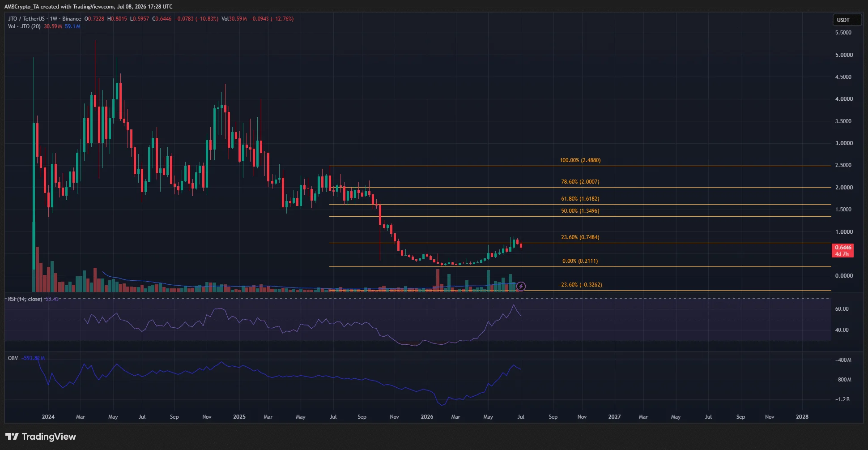
Task: Click the RSI value 53.43 in legend
Action: tap(52, 299)
